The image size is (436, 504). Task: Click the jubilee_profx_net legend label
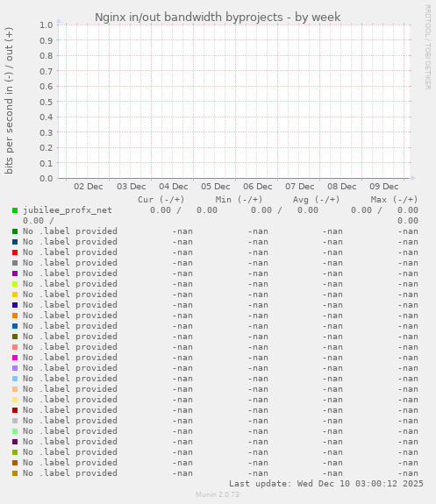(x=68, y=210)
